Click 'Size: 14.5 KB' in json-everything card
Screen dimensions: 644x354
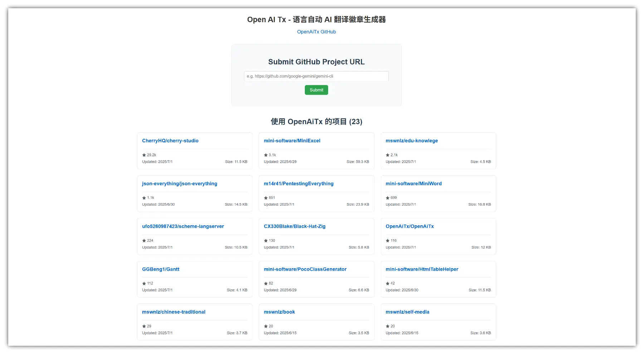tap(236, 205)
